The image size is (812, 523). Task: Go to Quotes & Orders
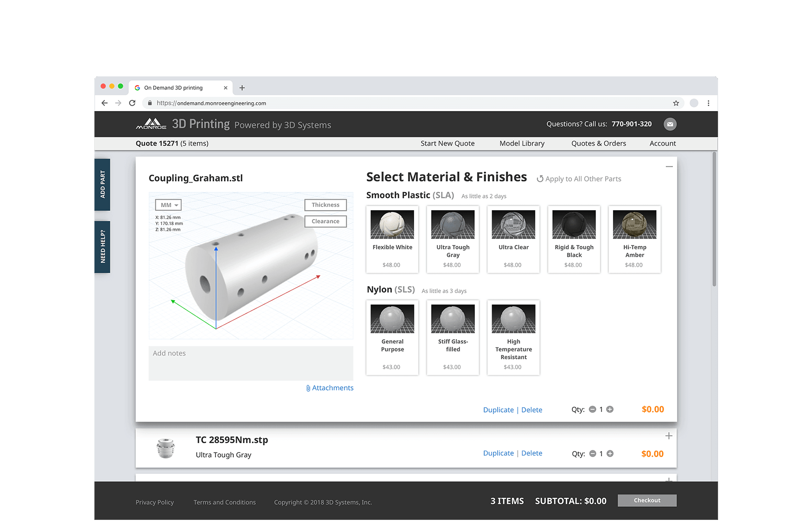pos(598,143)
